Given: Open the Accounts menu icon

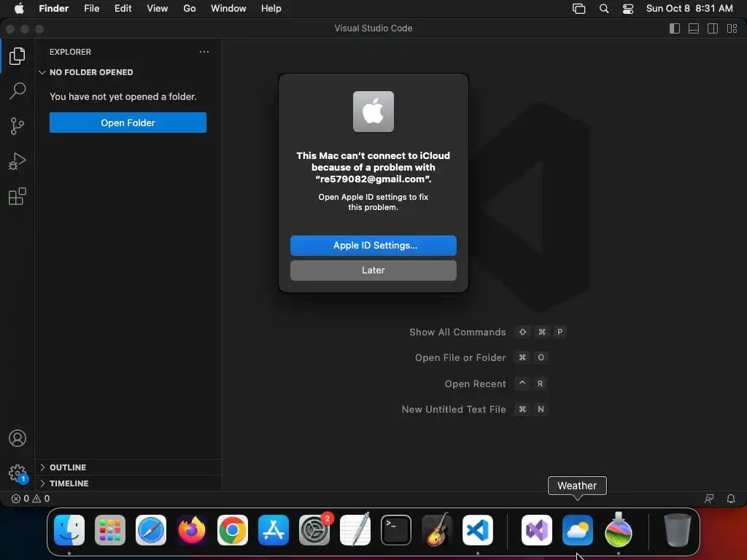Looking at the screenshot, I should tap(18, 438).
